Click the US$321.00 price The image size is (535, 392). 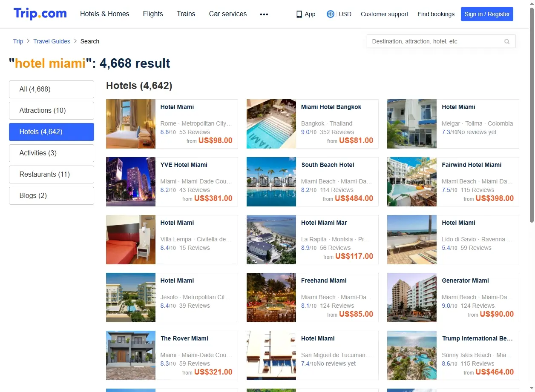[213, 372]
